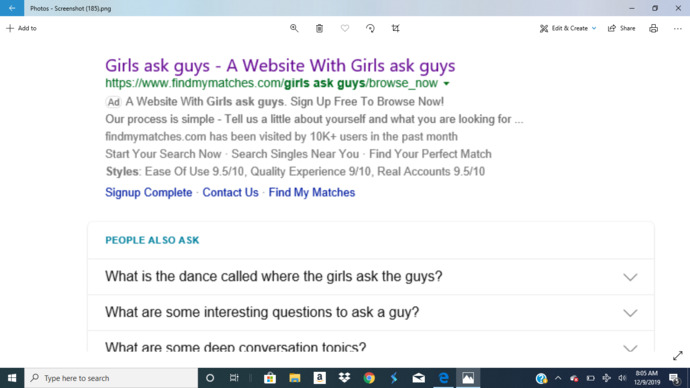Enter full screen with the diagonal arrows icon
This screenshot has width=690, height=388.
[x=678, y=355]
